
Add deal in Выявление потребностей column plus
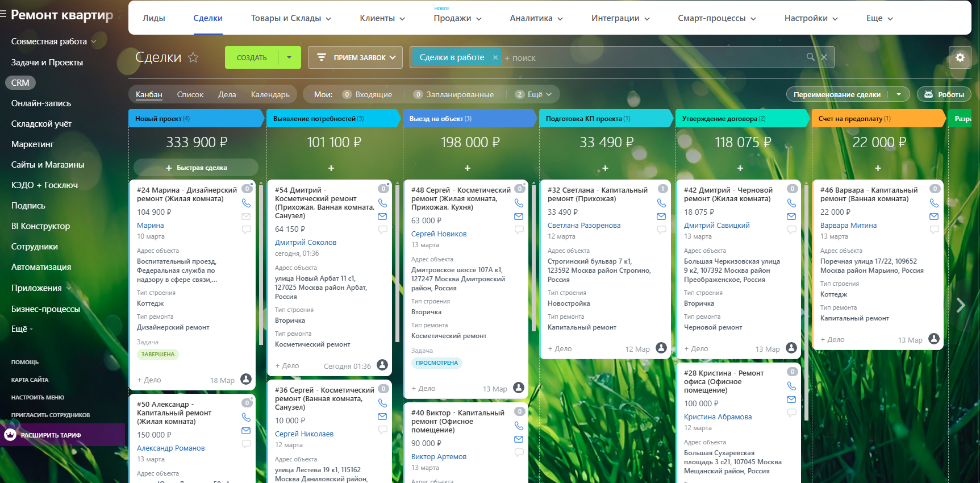331,168
